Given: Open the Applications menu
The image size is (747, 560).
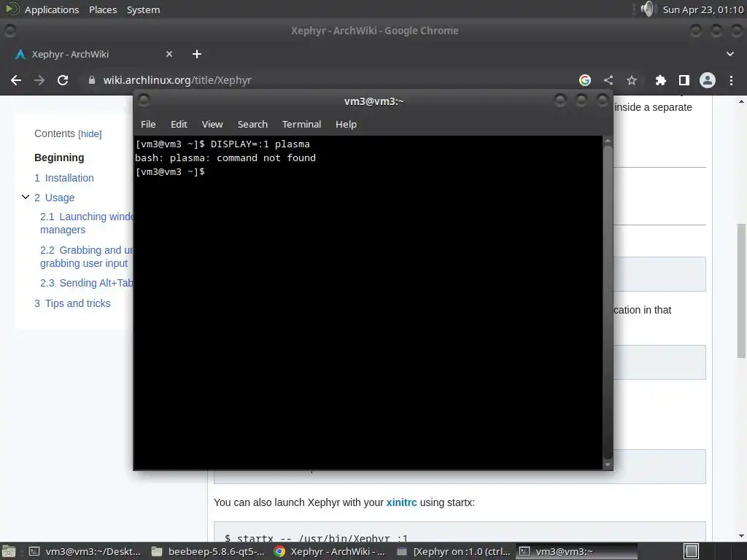Looking at the screenshot, I should [x=52, y=9].
